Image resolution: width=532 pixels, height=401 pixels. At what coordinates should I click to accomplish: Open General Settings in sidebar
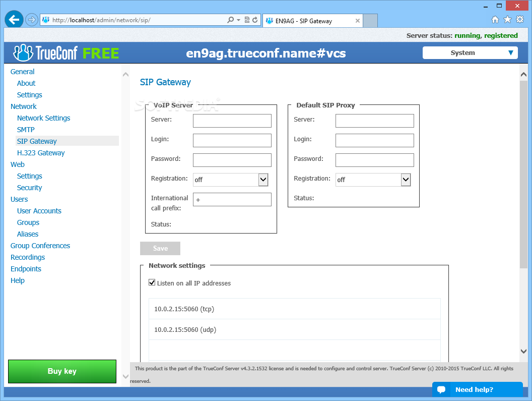[x=30, y=95]
